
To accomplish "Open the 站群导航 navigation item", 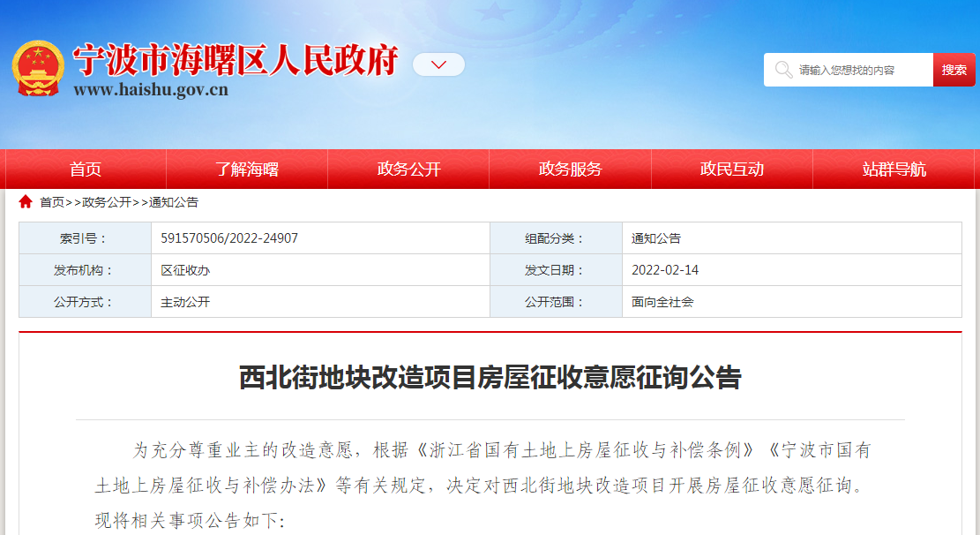I will coord(894,170).
